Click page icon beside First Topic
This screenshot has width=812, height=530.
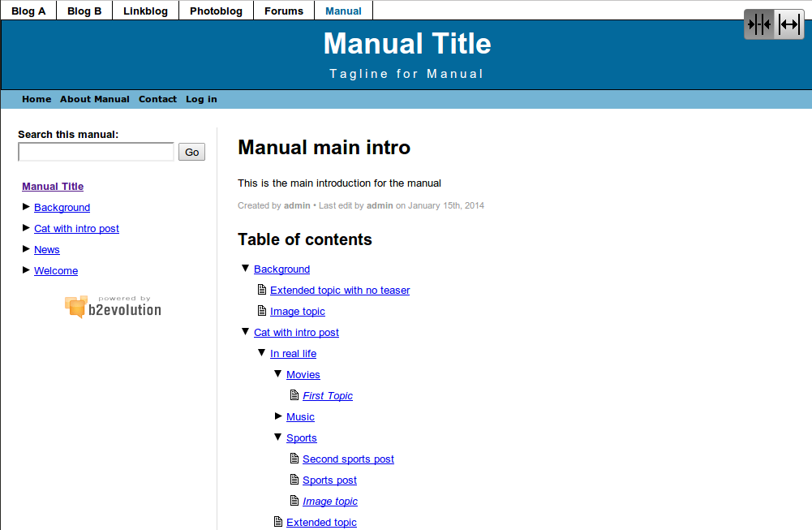click(x=294, y=395)
